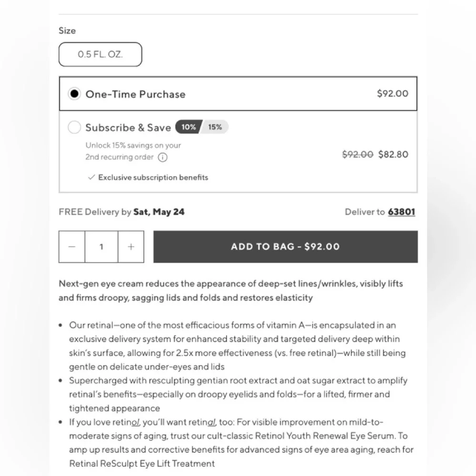
Task: Click the 10% savings badge
Action: pyautogui.click(x=188, y=127)
